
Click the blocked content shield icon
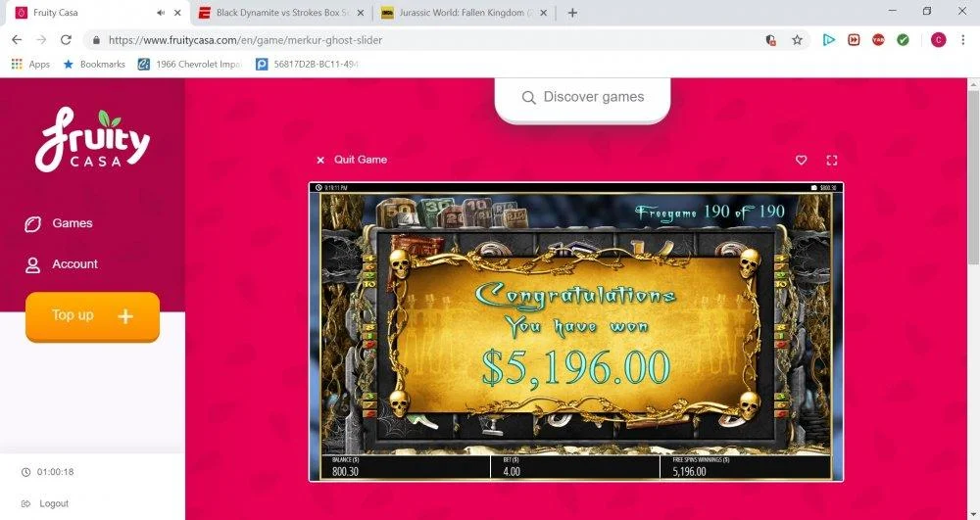770,40
